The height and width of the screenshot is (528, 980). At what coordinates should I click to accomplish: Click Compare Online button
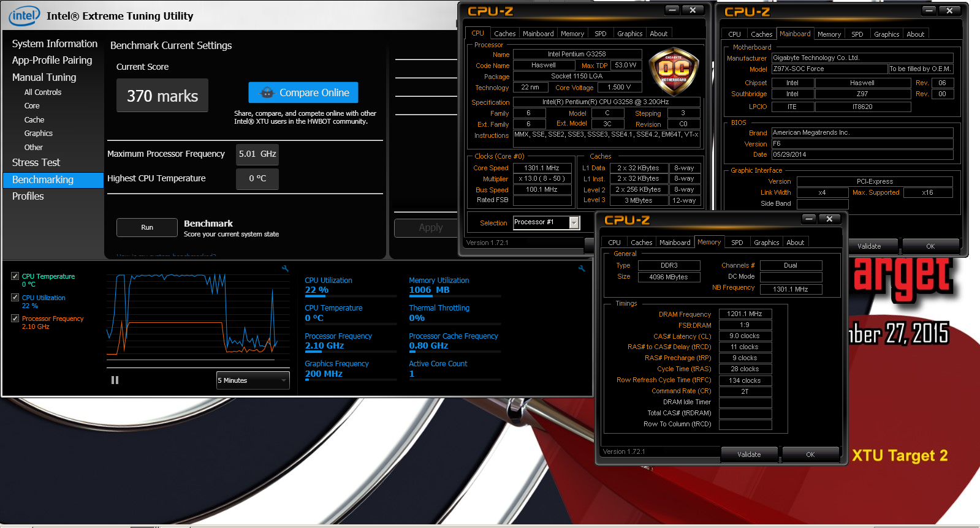(303, 92)
